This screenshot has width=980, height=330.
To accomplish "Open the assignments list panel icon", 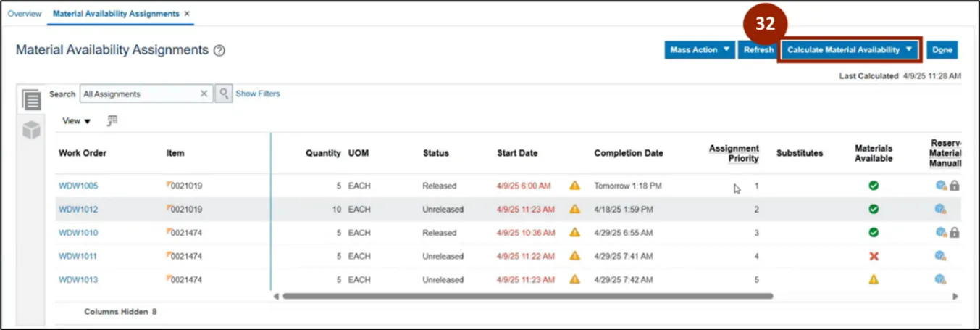I will [31, 100].
